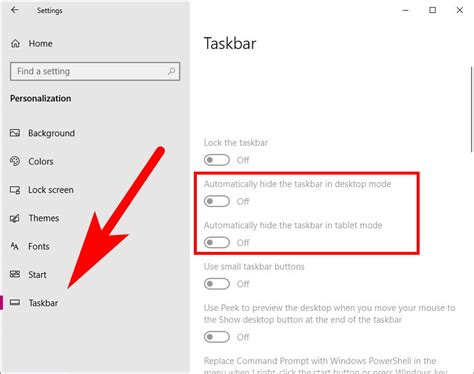Select Colors in Personalization menu
The width and height of the screenshot is (474, 374).
click(x=41, y=161)
